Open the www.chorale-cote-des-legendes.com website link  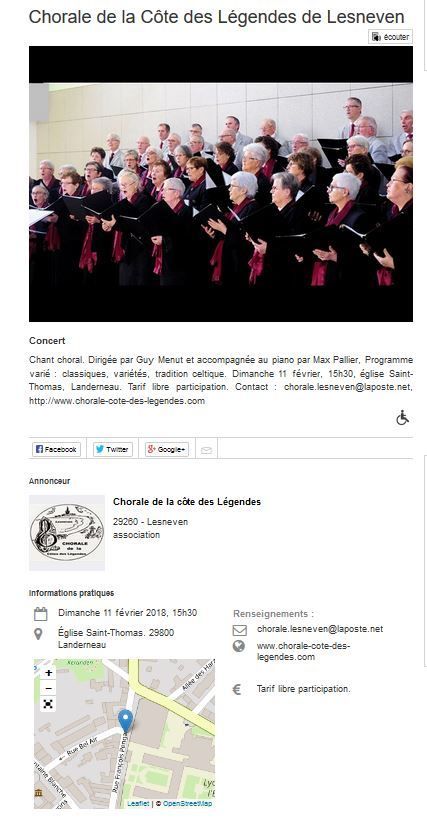[303, 652]
